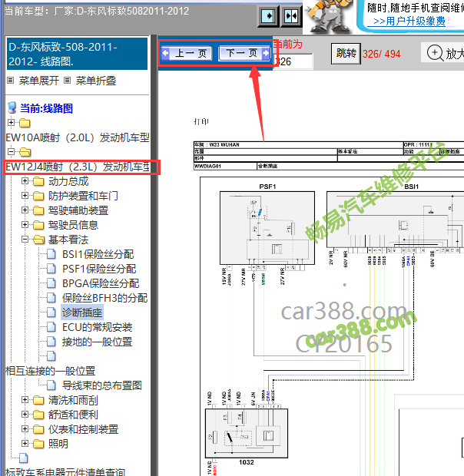
Task: Select the highlighted 诊断插座 item
Action: coord(82,312)
